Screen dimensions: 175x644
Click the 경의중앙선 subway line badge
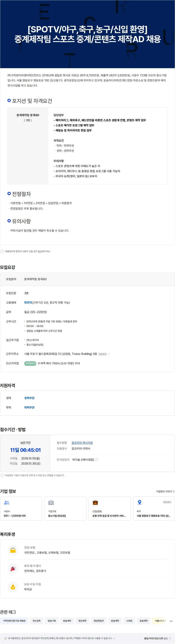(x=30, y=363)
